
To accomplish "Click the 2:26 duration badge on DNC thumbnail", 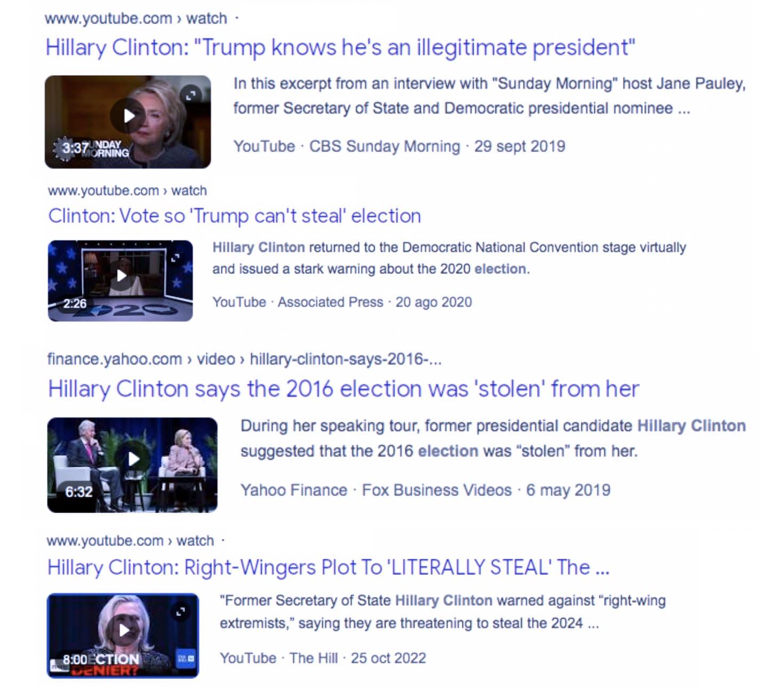I will 75,303.
